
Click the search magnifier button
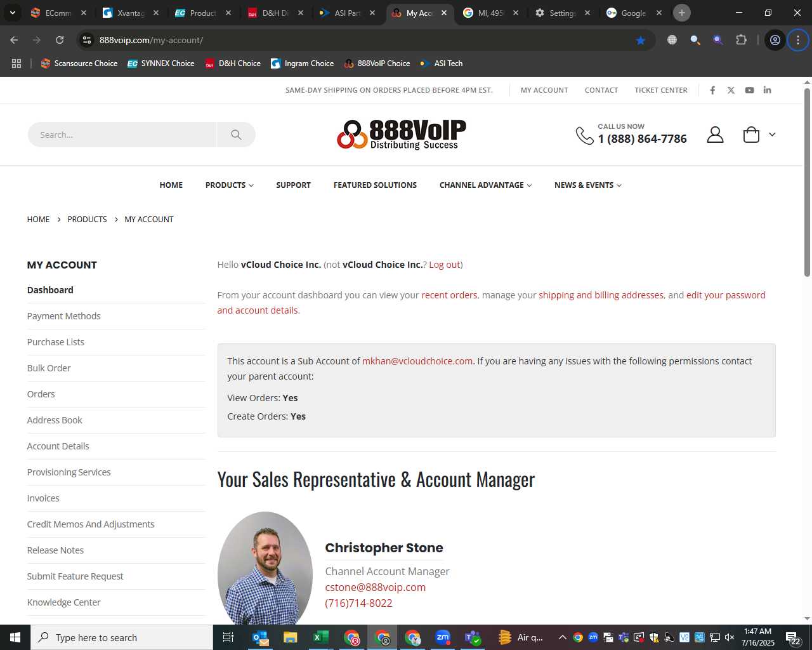click(236, 135)
